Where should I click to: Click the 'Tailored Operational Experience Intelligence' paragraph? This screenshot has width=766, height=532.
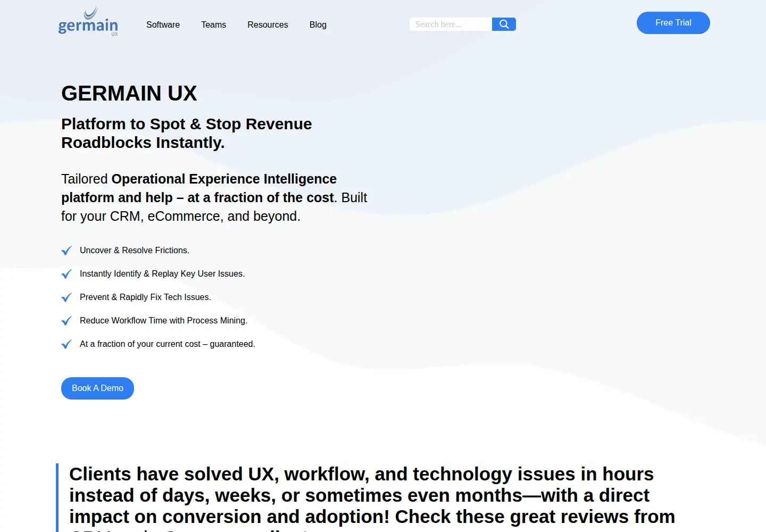point(214,198)
